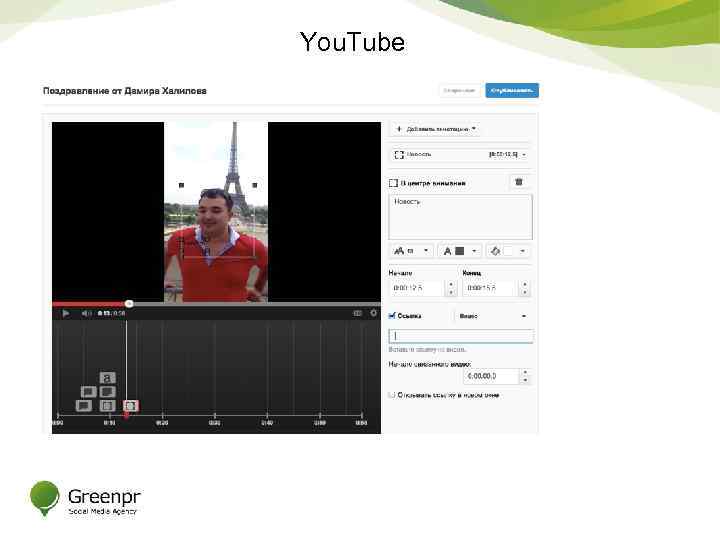Click the dark gray font color swatch
720x540 pixels.
[x=460, y=251]
